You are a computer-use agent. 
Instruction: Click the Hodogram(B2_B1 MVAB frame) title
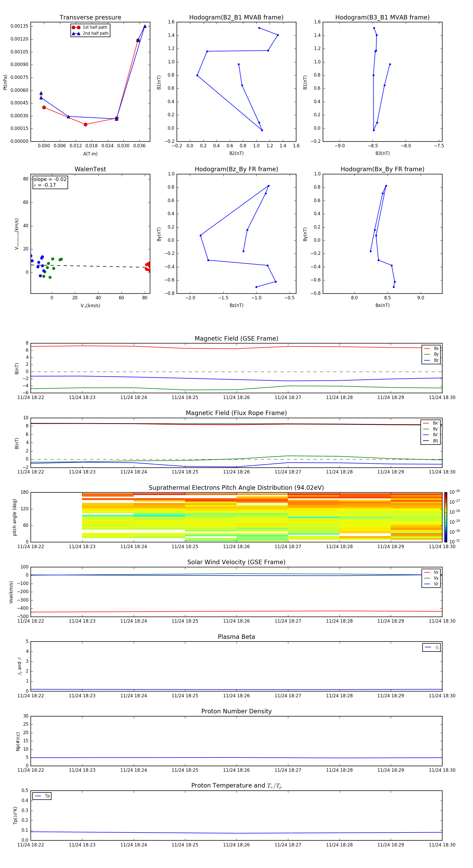click(236, 18)
